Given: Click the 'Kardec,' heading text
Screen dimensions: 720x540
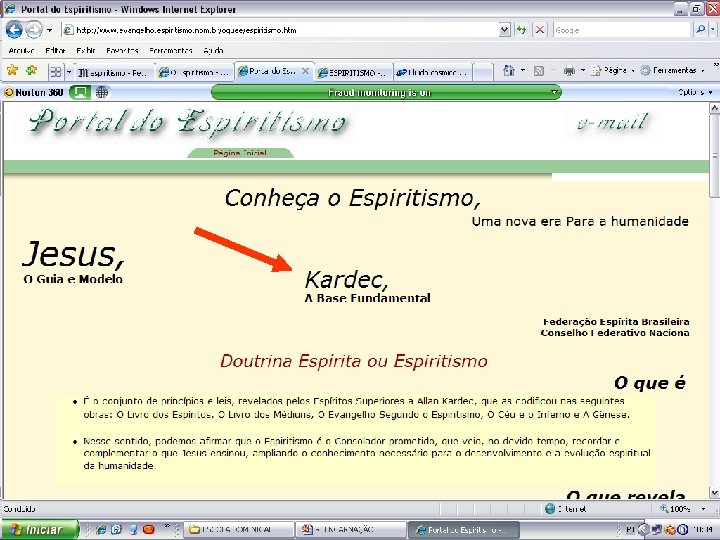Looking at the screenshot, I should point(346,279).
